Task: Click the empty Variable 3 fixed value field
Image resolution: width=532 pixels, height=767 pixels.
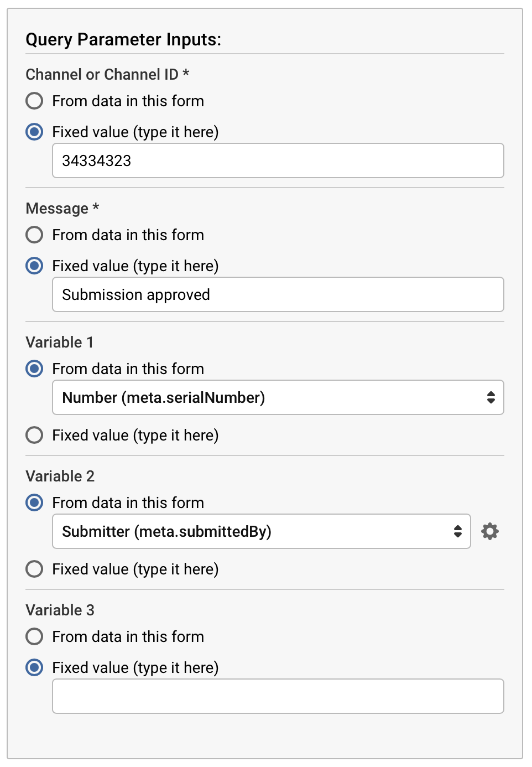Action: click(x=278, y=696)
